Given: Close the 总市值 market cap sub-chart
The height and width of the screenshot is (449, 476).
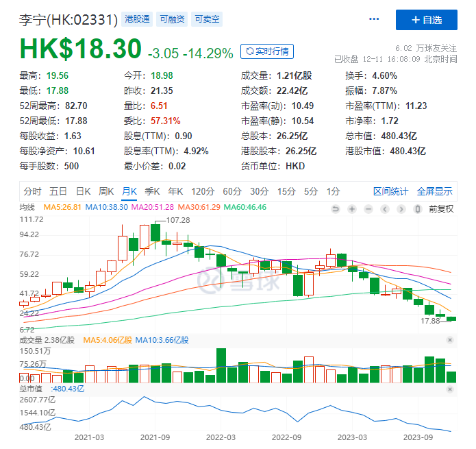Looking at the screenshot, I should coord(450,389).
